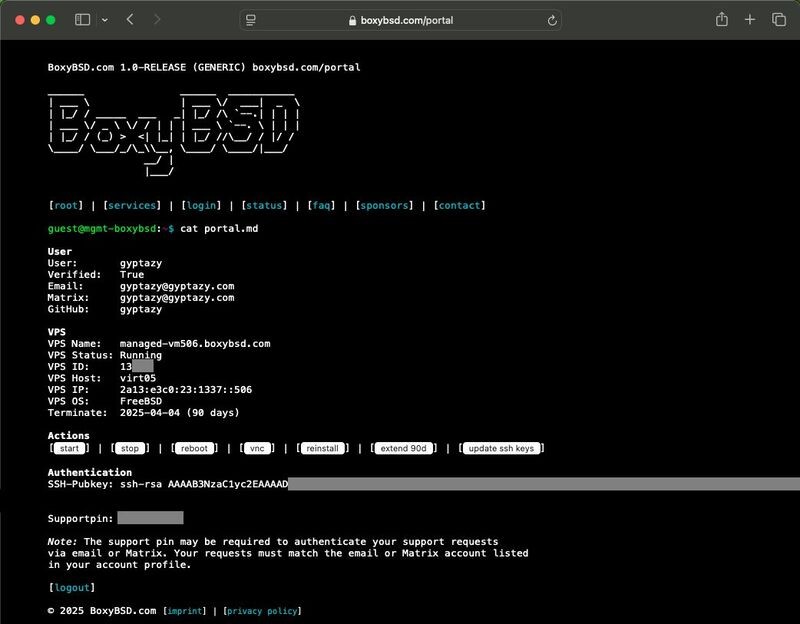Open the Share menu

coord(721,19)
